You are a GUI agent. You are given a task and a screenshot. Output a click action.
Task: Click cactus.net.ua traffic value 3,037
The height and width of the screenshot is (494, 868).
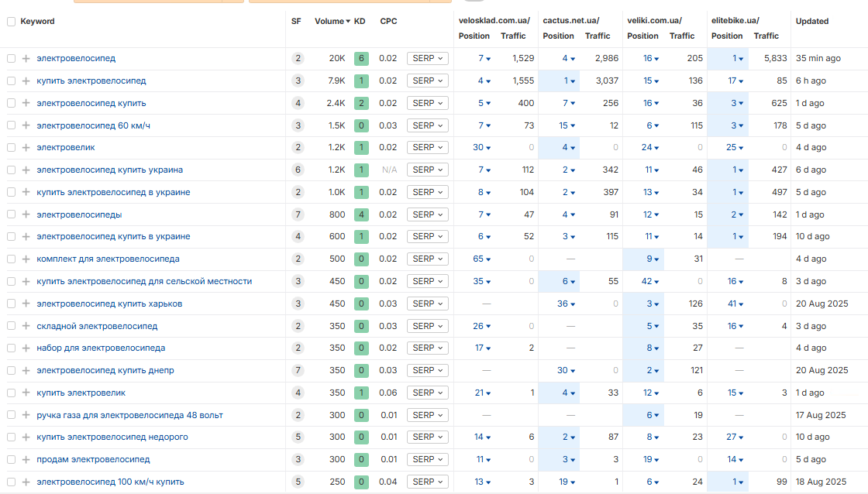(x=607, y=81)
